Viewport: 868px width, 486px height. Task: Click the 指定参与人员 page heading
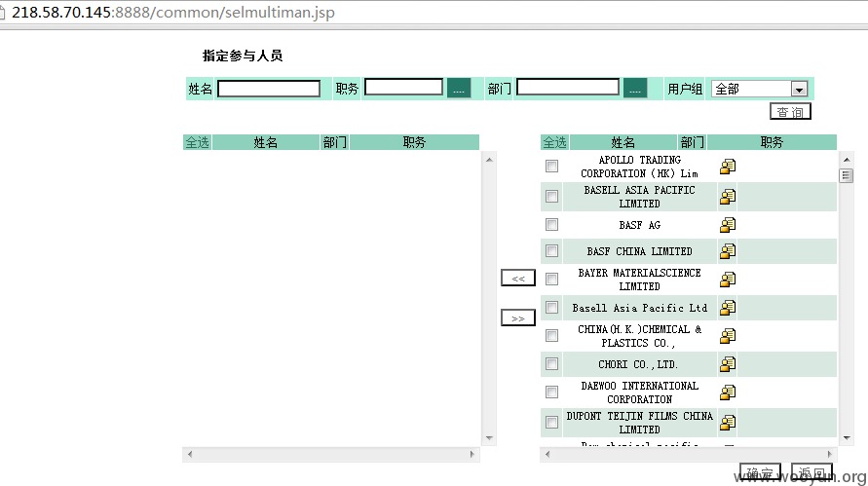pyautogui.click(x=243, y=56)
